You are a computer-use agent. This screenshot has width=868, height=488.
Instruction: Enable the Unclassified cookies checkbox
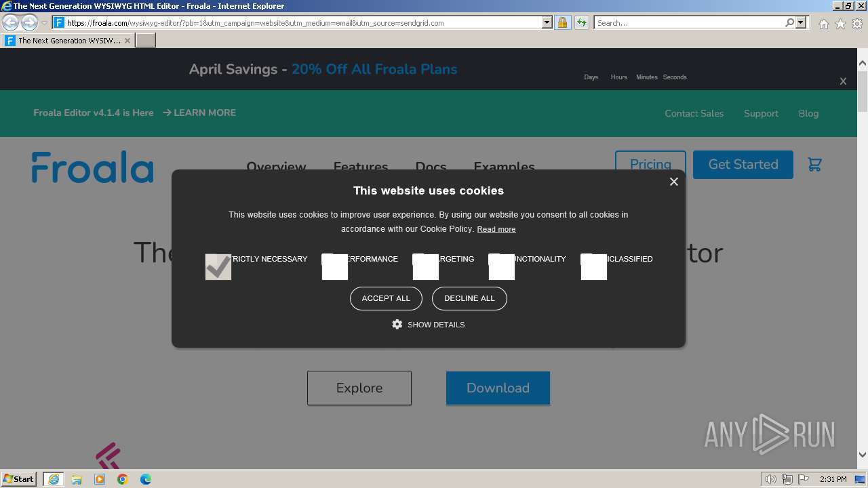tap(594, 267)
